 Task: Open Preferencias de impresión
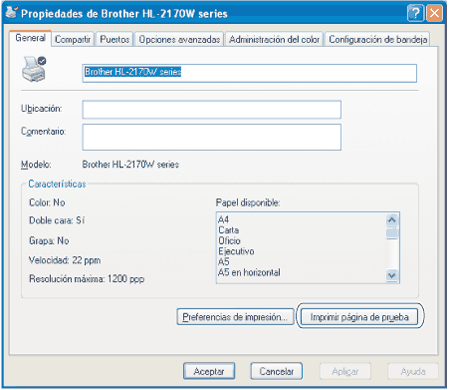[235, 317]
